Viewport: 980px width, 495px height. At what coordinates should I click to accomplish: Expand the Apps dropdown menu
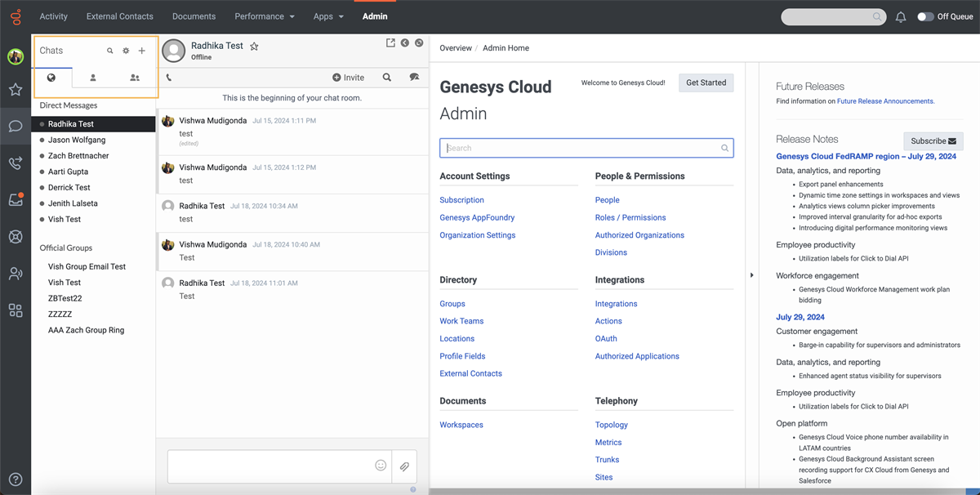pos(328,16)
